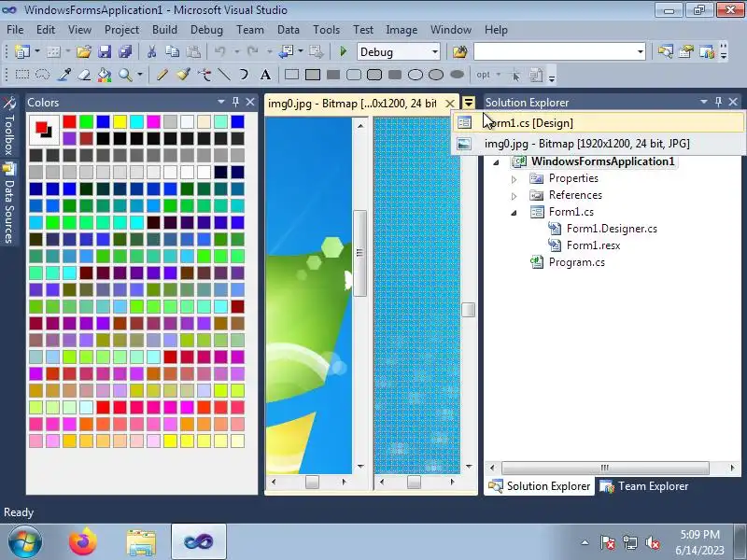The width and height of the screenshot is (747, 560).
Task: Click Windows Start button
Action: (x=25, y=542)
